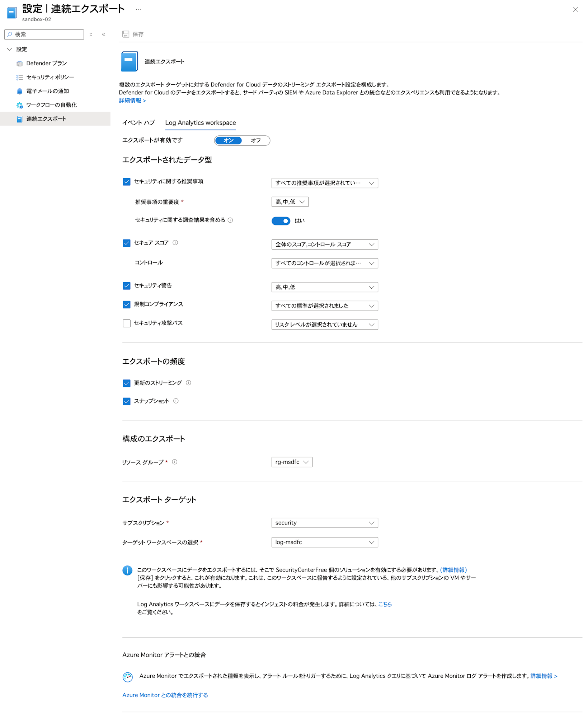Uncheck 規制コンプライアンス checkbox
Image resolution: width=588 pixels, height=718 pixels.
pyautogui.click(x=127, y=304)
